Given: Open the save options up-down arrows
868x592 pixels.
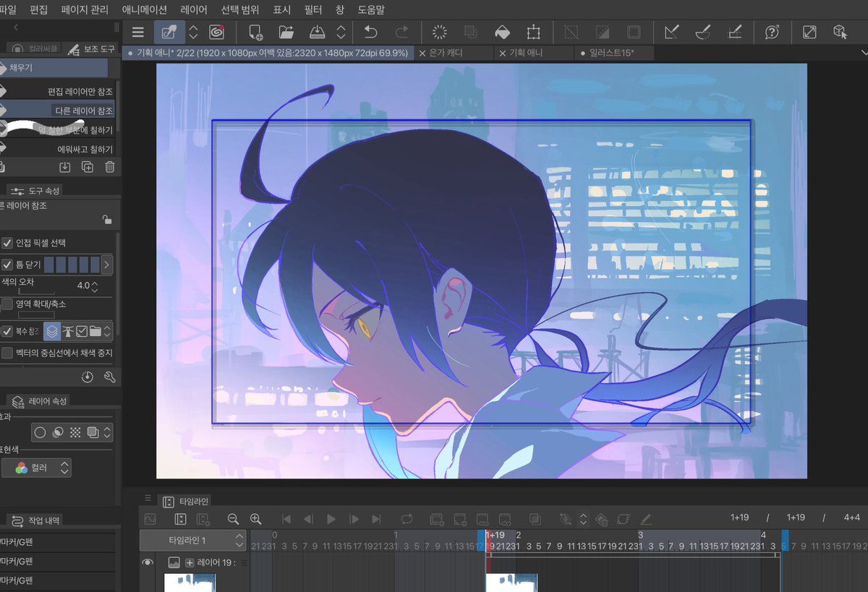Looking at the screenshot, I should point(341,33).
